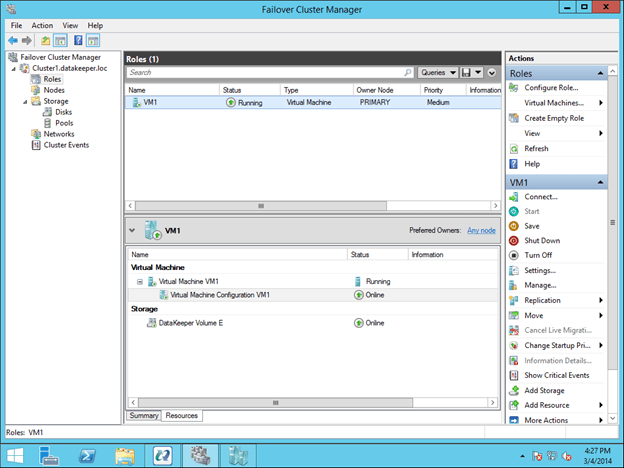Collapse the Virtual Machine VM1 resource
624x468 pixels.
(x=139, y=282)
